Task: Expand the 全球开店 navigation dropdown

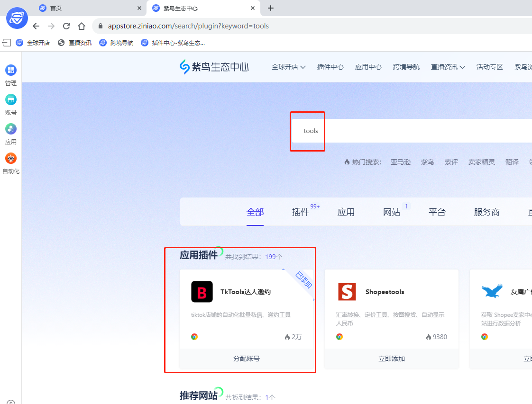Action: 288,67
